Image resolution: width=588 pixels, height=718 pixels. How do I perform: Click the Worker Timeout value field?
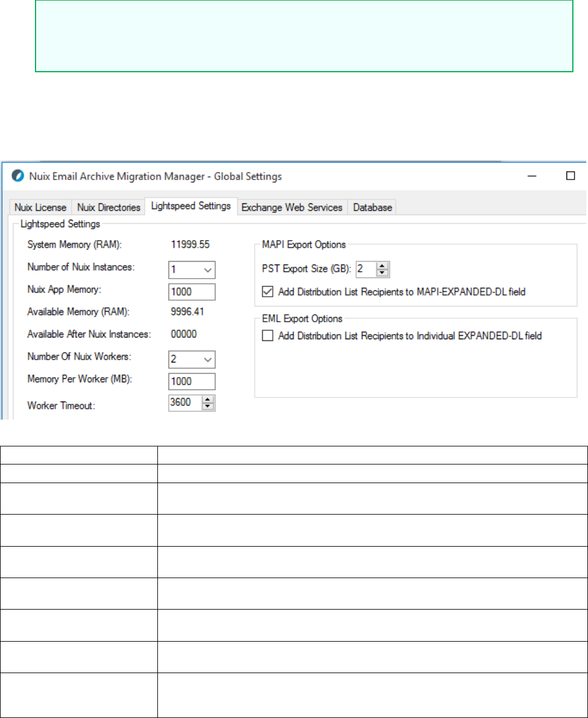pos(185,403)
